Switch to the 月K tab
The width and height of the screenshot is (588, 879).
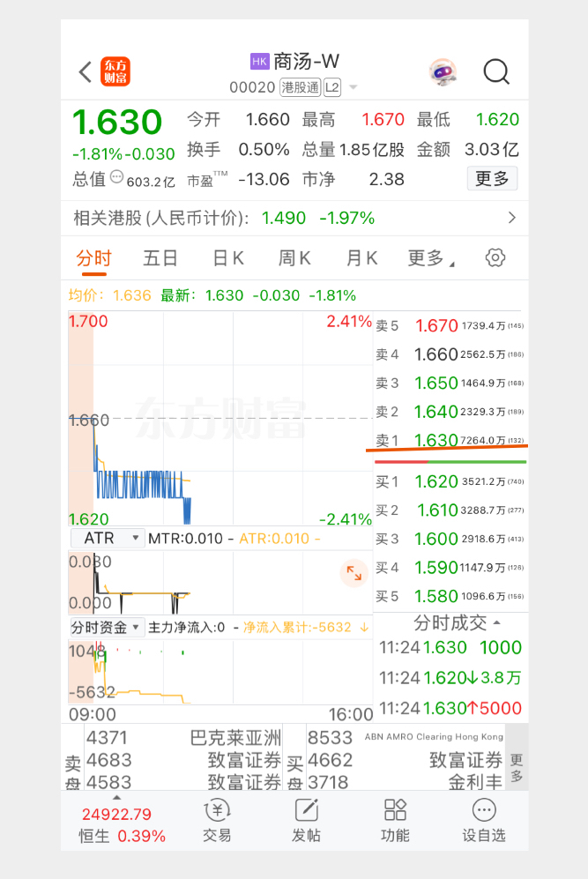(361, 258)
